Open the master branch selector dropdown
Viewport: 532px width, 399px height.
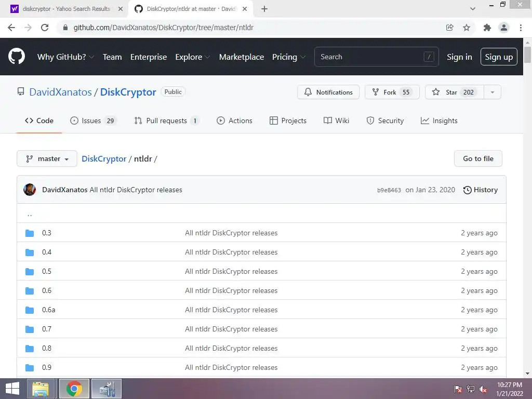pyautogui.click(x=47, y=158)
